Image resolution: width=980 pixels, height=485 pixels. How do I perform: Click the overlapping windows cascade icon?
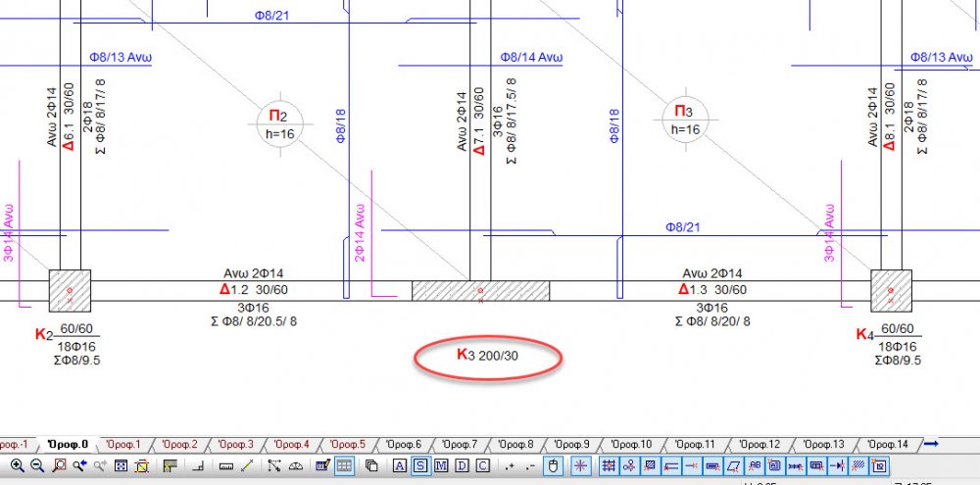click(x=371, y=465)
